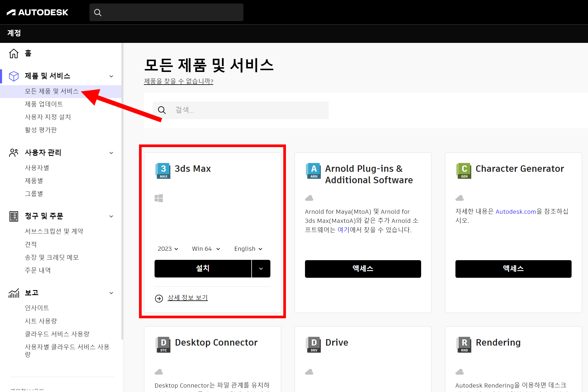Click the home icon in sidebar

point(14,53)
